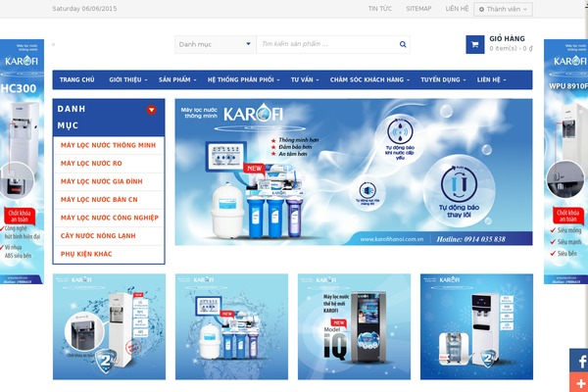Select Máy lọc nước bán CN category

(x=99, y=200)
